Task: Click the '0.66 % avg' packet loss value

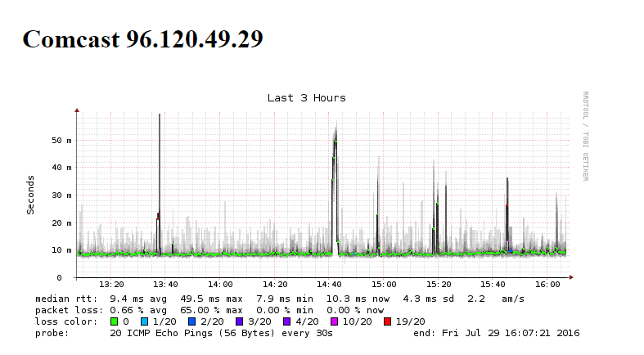Action: click(x=138, y=310)
